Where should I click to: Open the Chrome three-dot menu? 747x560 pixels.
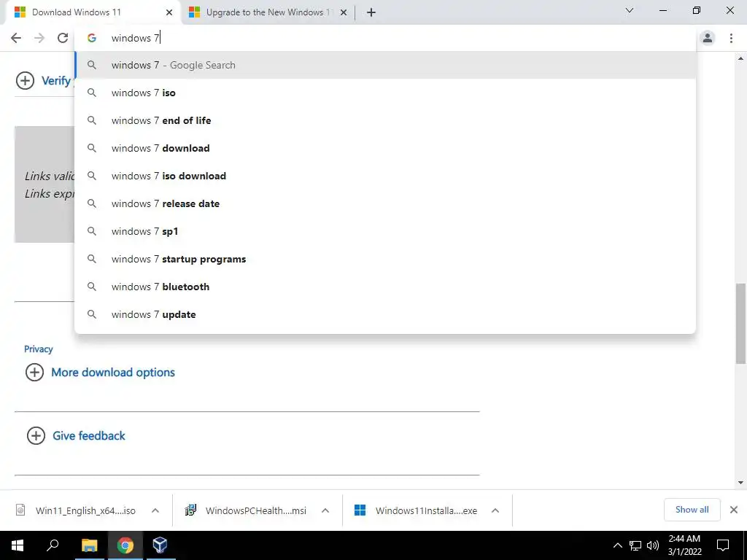coord(731,38)
